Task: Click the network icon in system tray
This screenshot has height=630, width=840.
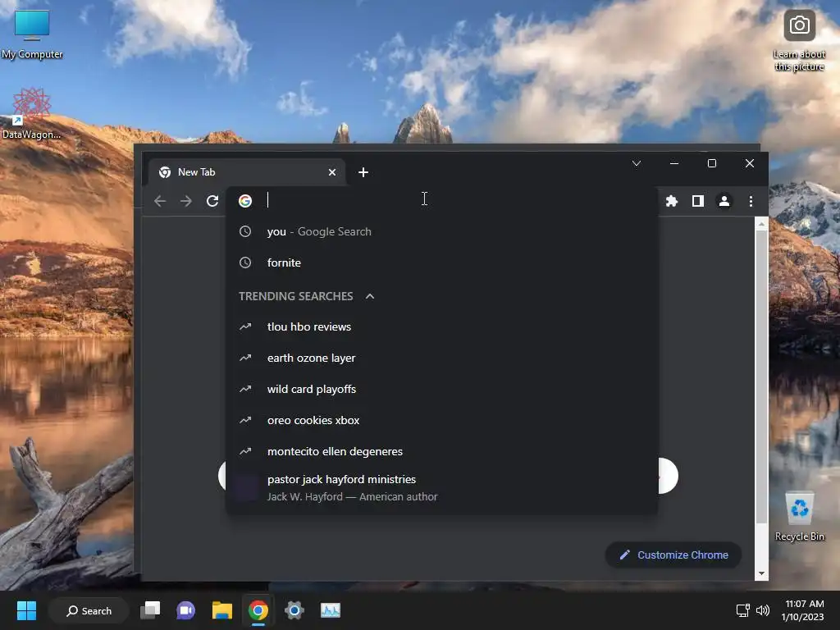Action: [x=742, y=610]
